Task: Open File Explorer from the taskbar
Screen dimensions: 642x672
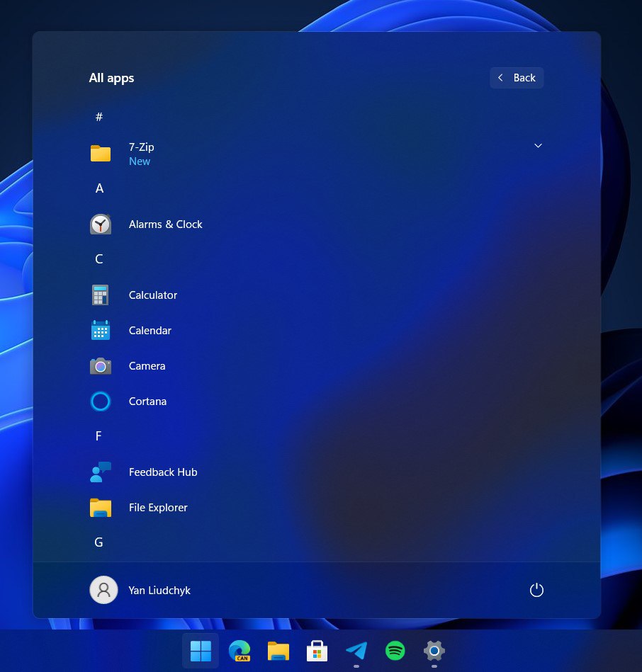Action: (x=278, y=651)
